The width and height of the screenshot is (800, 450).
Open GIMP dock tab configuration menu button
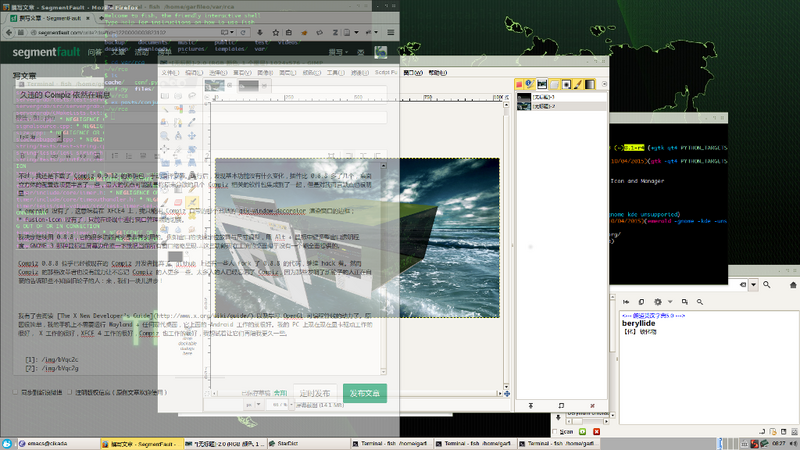604,84
